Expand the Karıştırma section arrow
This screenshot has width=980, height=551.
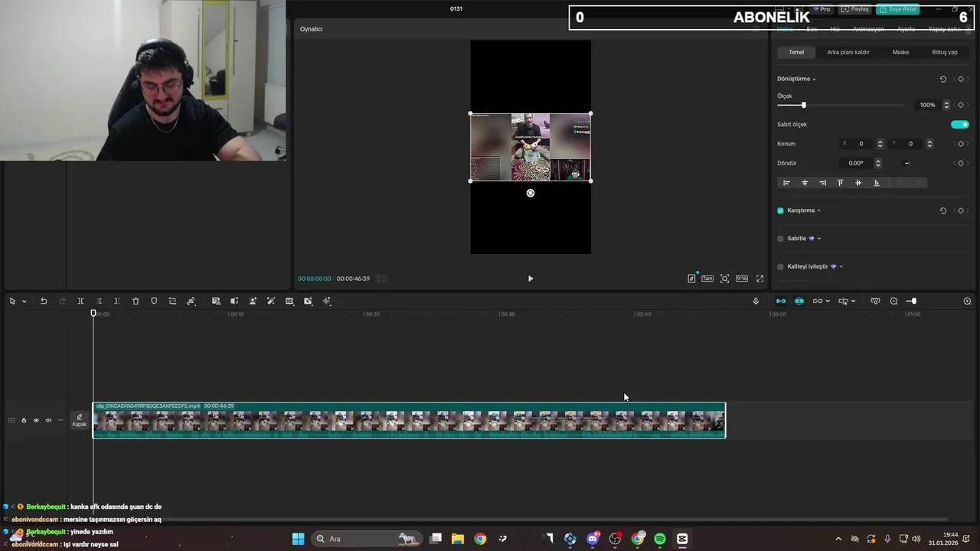pos(818,210)
